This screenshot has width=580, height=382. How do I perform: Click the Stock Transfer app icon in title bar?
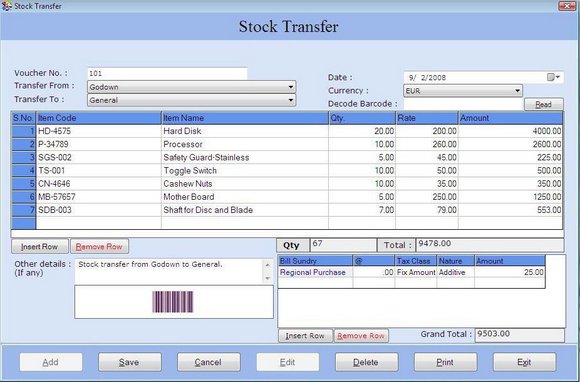[x=6, y=6]
